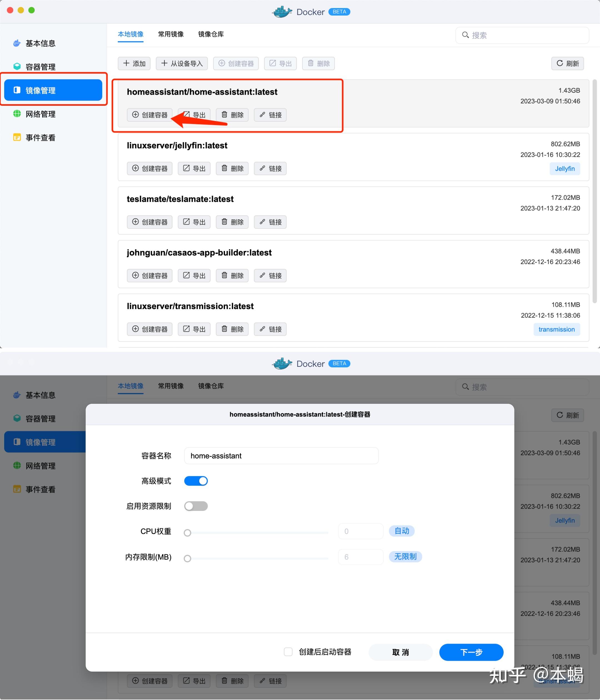Open the 容器管理 section in sidebar
Screen dimensions: 600x700
click(40, 66)
